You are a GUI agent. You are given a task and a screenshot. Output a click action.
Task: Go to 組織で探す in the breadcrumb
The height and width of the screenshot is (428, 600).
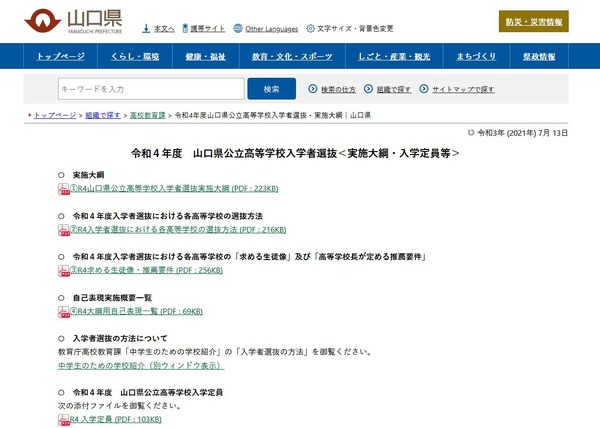(103, 115)
